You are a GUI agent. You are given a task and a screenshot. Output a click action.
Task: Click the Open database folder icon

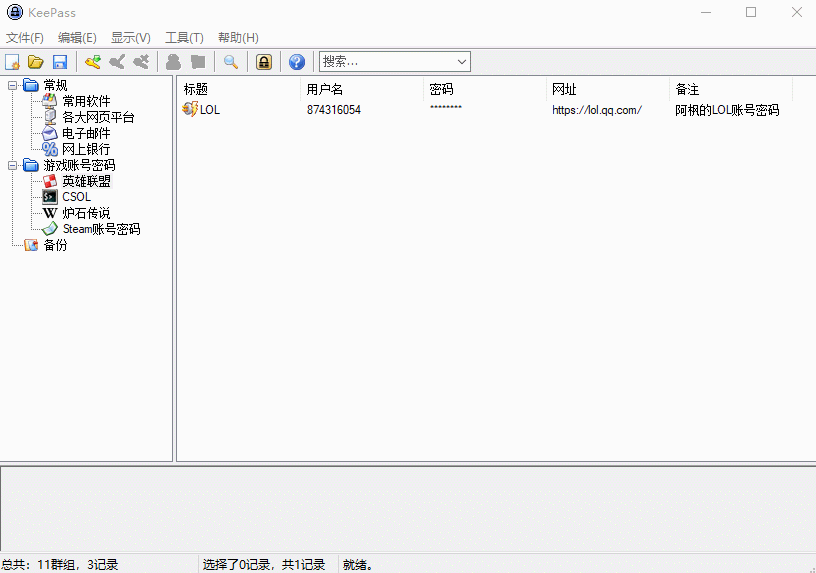[36, 62]
